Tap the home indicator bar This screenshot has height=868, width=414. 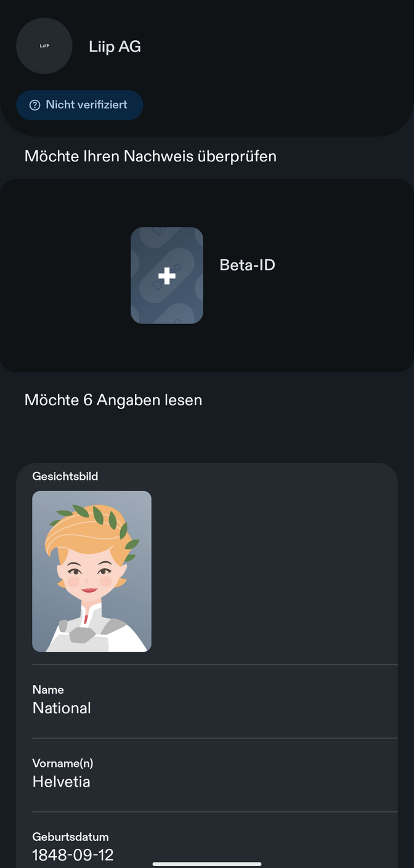(x=207, y=864)
